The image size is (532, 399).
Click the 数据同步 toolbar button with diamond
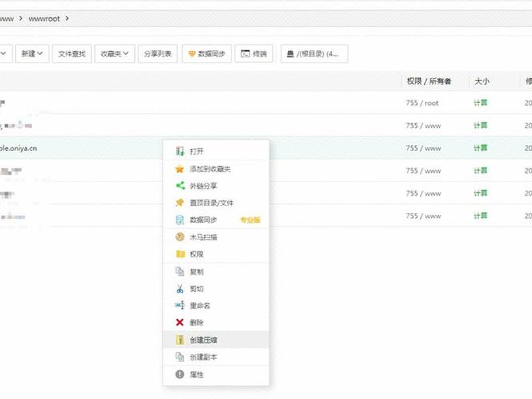207,54
